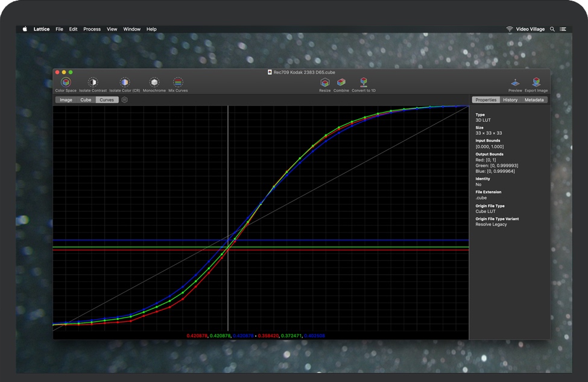Open the Color Space tool
588x382 pixels.
point(66,83)
